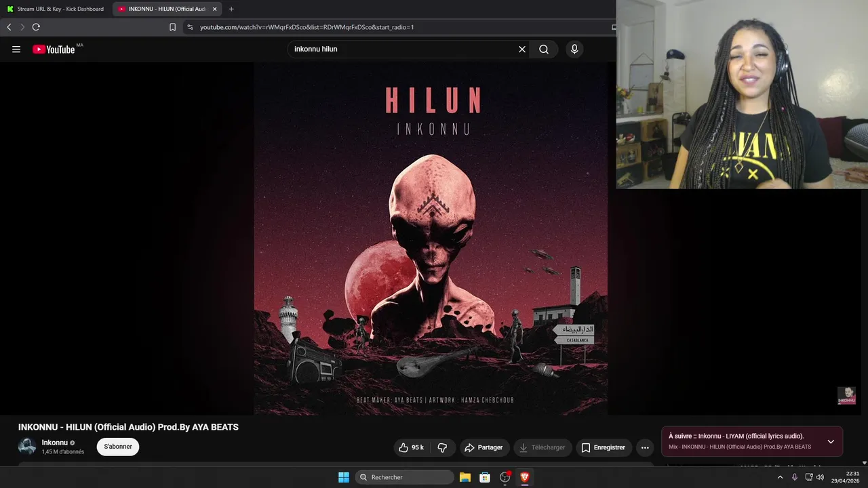Expand the À suivre mix panel
Image resolution: width=868 pixels, height=488 pixels.
coord(831,441)
